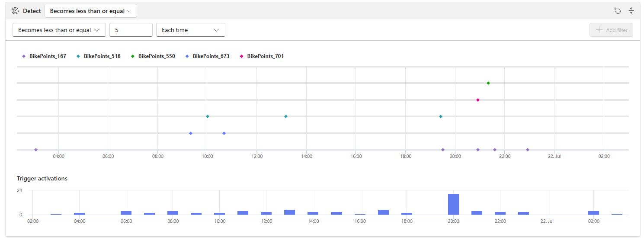644x238 pixels.
Task: Click the pink BikePoints_701 data point
Action: click(478, 100)
